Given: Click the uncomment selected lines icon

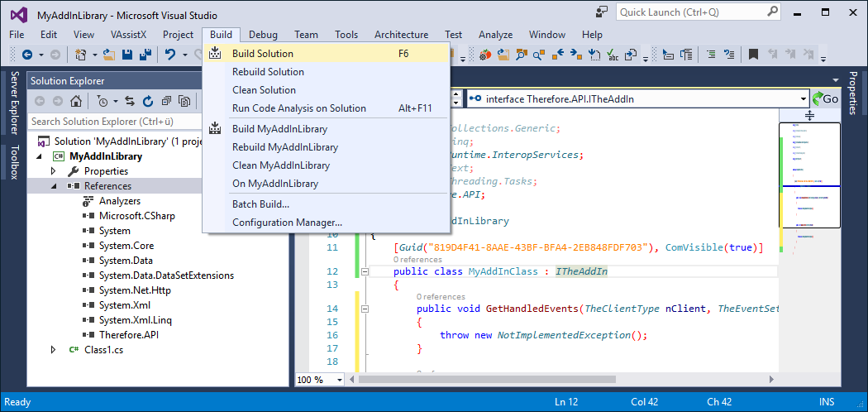Looking at the screenshot, I should pyautogui.click(x=730, y=55).
